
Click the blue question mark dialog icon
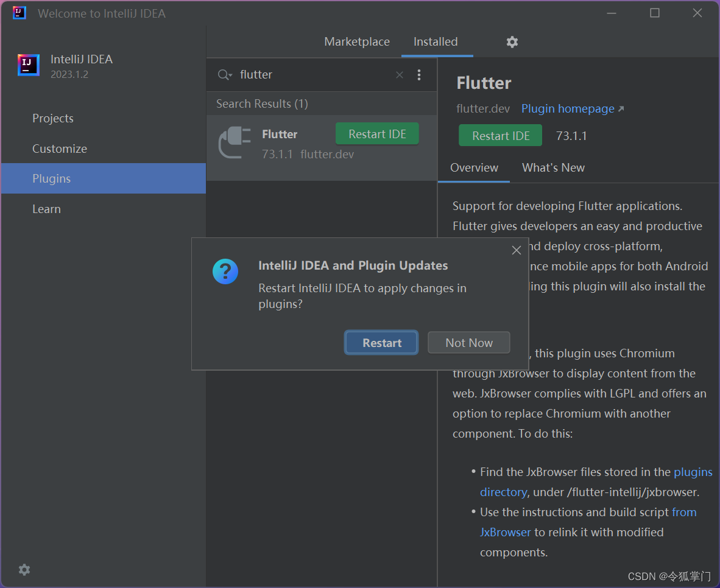tap(225, 271)
